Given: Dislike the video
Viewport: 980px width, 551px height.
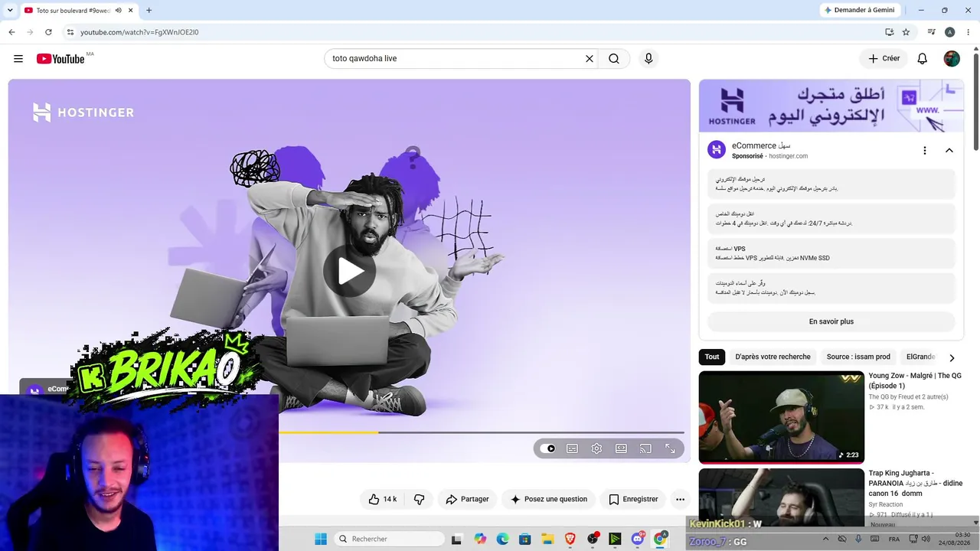Looking at the screenshot, I should click(419, 499).
